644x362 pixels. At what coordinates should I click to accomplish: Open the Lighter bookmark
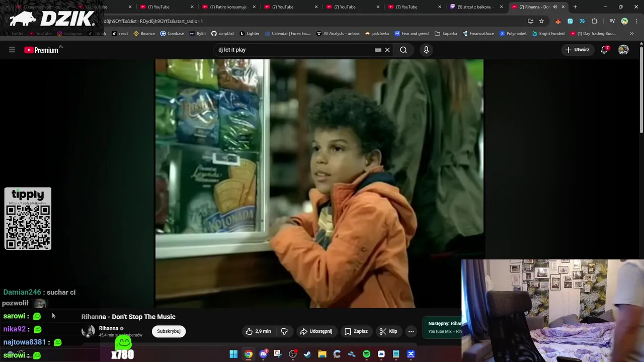click(x=249, y=34)
